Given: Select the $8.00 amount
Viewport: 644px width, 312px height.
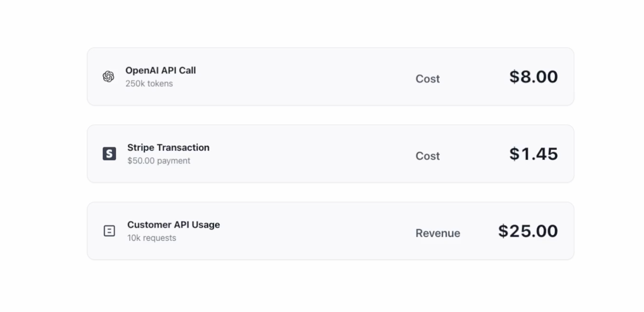Looking at the screenshot, I should coord(533,77).
